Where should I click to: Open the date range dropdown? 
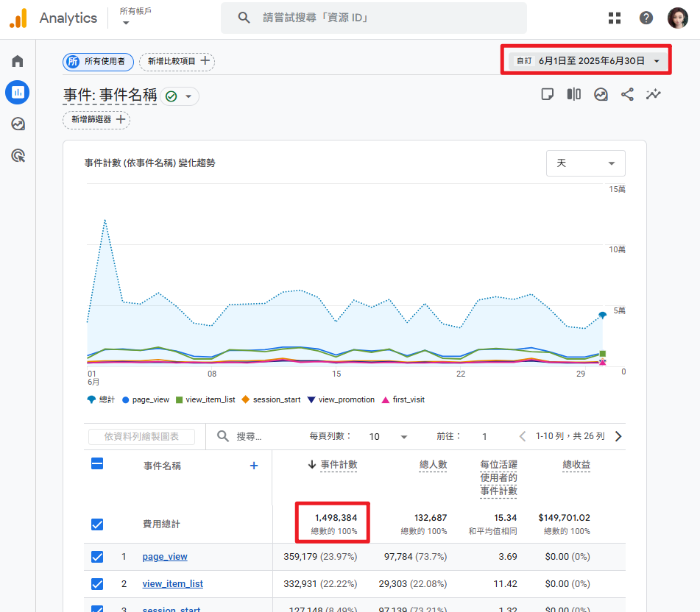pyautogui.click(x=587, y=61)
